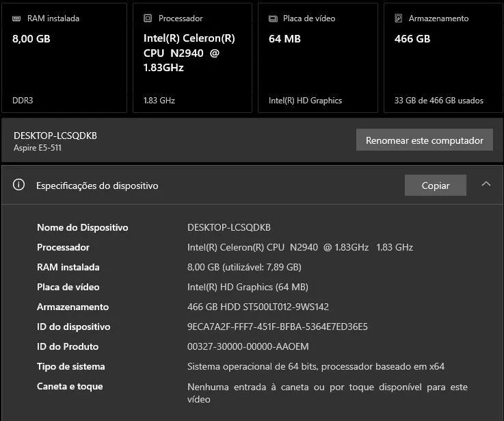This screenshot has width=504, height=421.
Task: Click DESKTOP-LCSQDKB name above Aspire E5-511
Action: (x=55, y=136)
